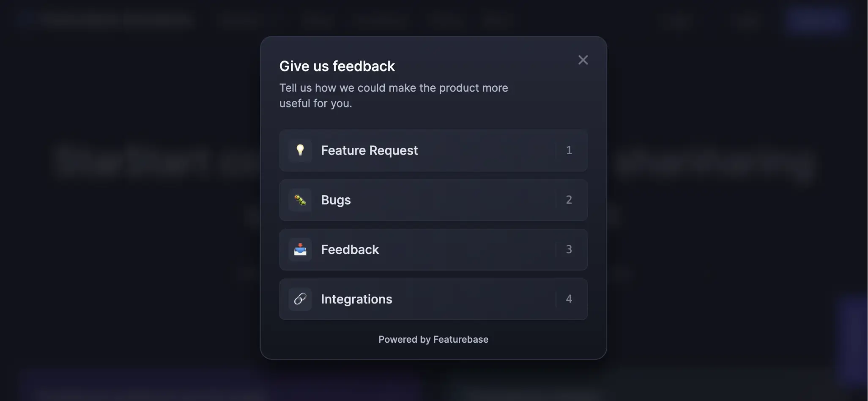Image resolution: width=868 pixels, height=401 pixels.
Task: Click the shortcut number 3 next to Feedback
Action: 569,249
